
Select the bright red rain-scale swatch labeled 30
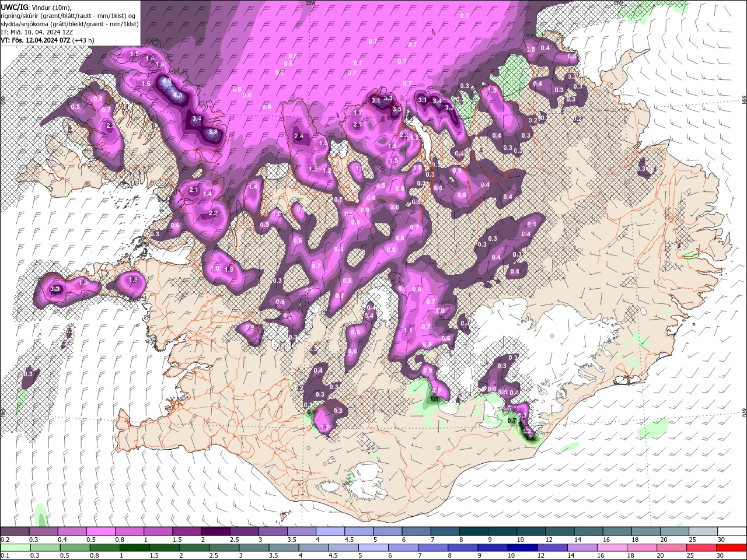click(731, 548)
